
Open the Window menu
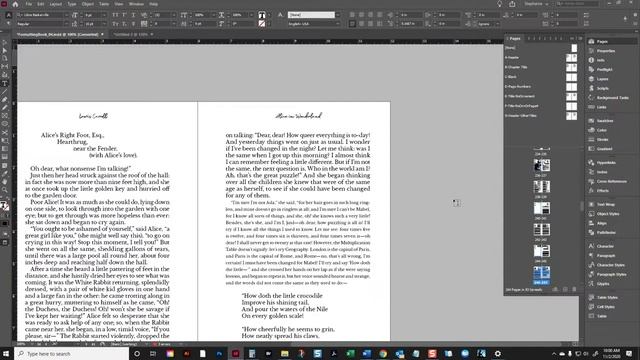point(136,4)
